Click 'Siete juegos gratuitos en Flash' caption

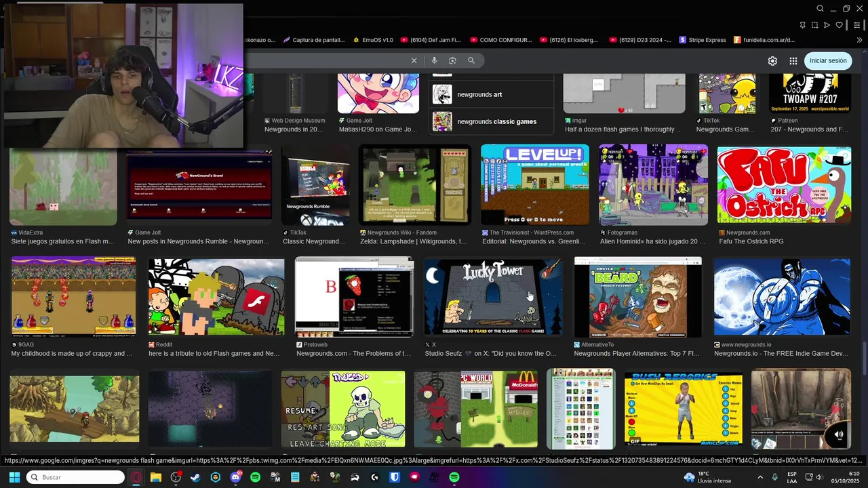click(62, 241)
